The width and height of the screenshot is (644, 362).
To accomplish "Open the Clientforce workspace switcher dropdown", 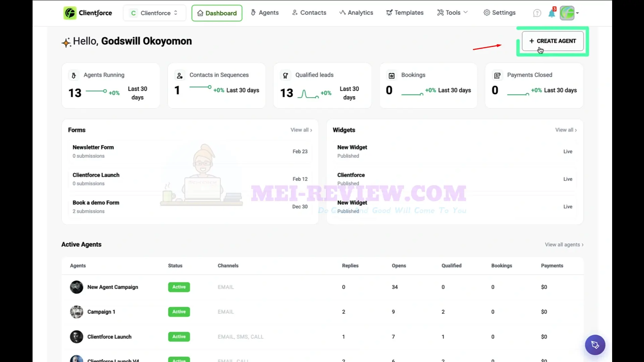I will (x=154, y=13).
